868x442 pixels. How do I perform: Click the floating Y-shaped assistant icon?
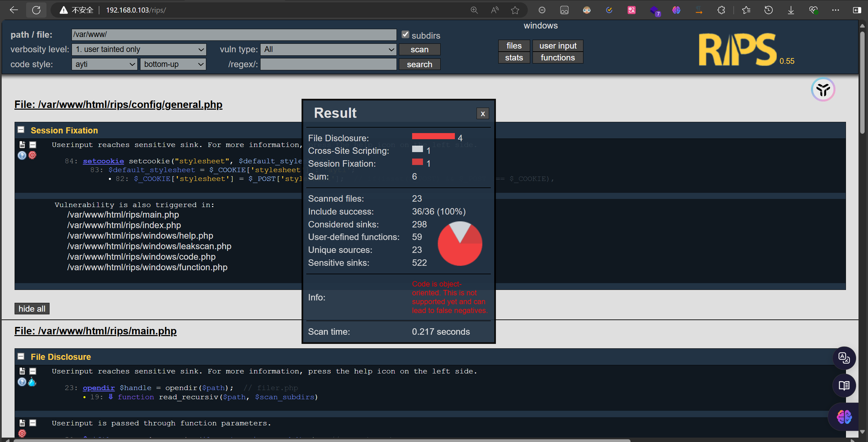(x=823, y=90)
